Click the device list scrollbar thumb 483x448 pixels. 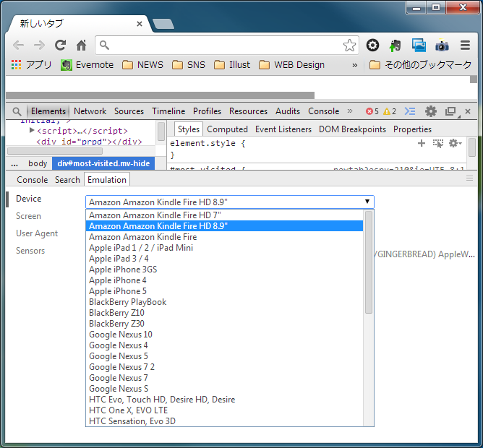369,262
